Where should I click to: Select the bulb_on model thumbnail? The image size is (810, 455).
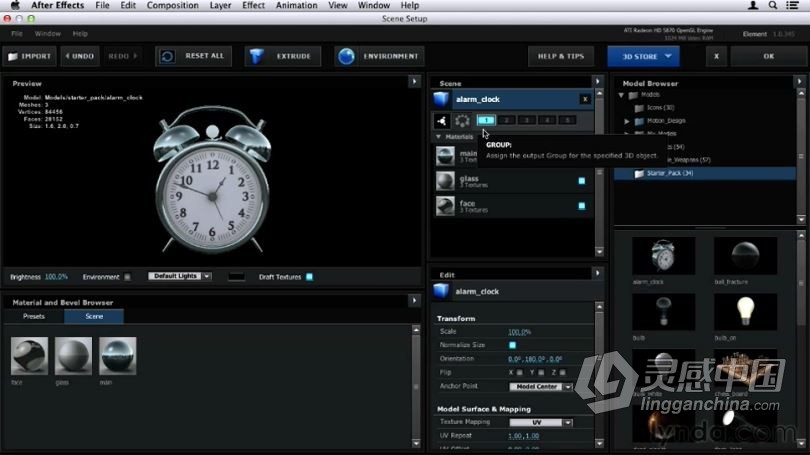[x=745, y=312]
